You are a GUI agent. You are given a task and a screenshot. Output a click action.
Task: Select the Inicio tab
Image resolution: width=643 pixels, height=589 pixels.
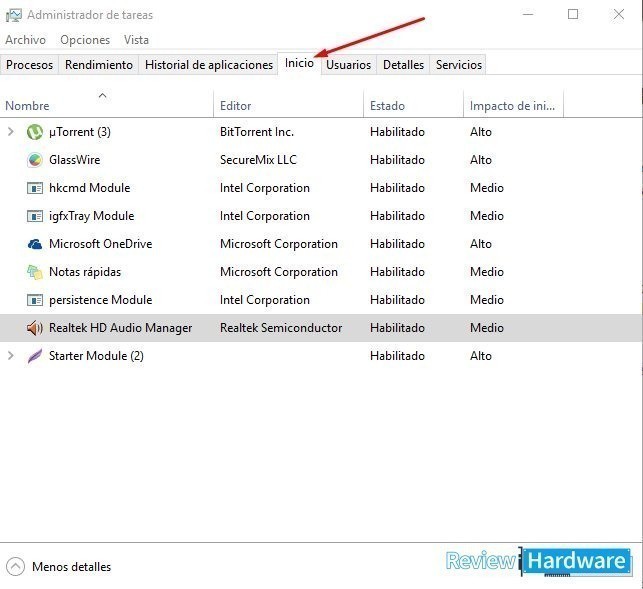[299, 63]
